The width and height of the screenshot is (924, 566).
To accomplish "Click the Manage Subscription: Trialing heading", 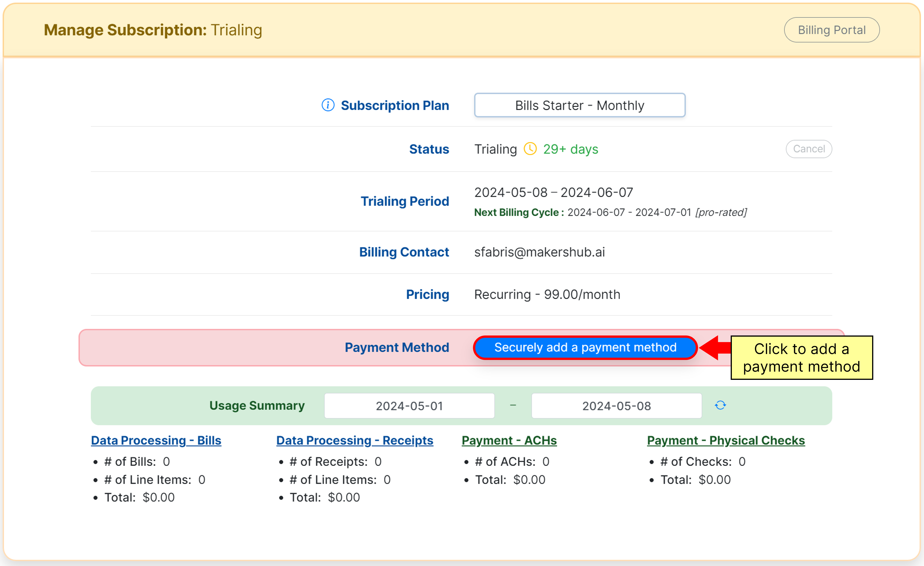I will point(153,30).
